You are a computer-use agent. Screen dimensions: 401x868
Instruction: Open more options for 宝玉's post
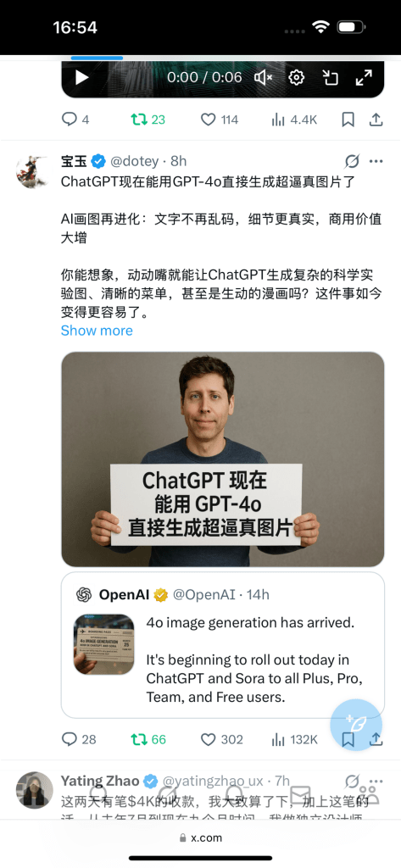(x=376, y=161)
